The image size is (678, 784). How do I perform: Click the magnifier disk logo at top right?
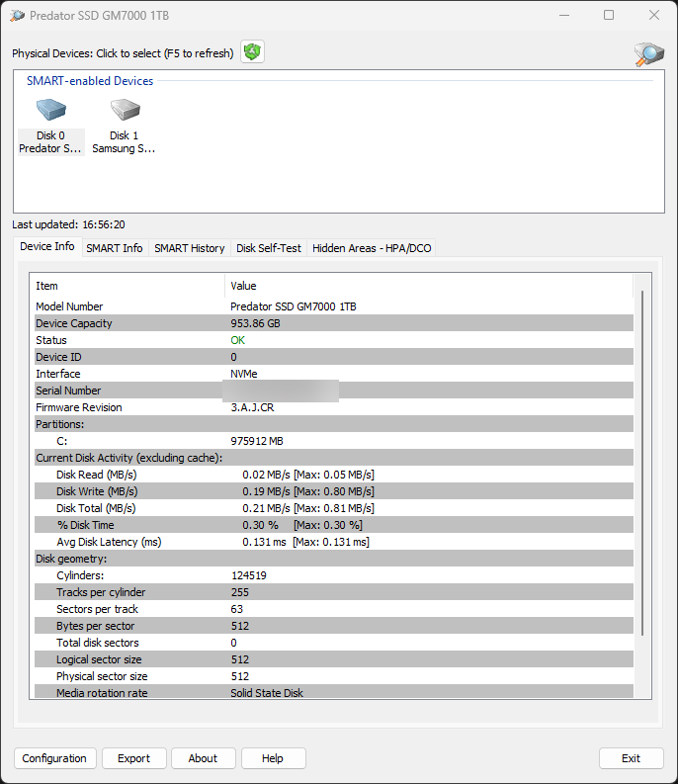tap(649, 53)
